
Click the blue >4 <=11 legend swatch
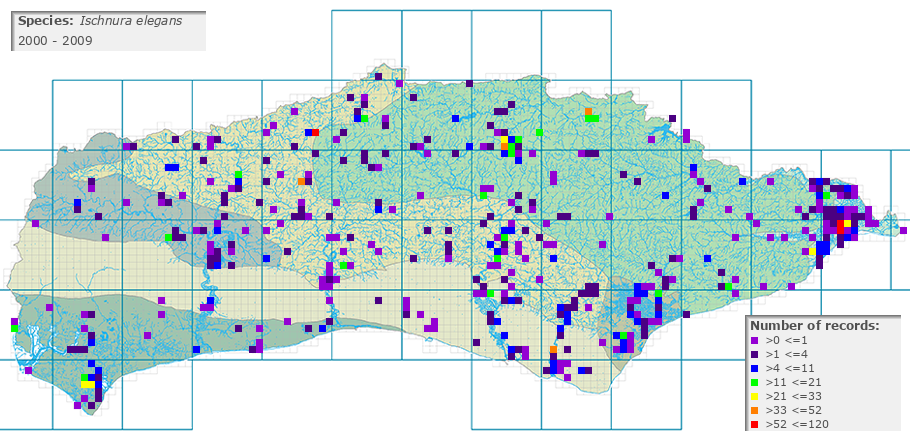point(754,368)
